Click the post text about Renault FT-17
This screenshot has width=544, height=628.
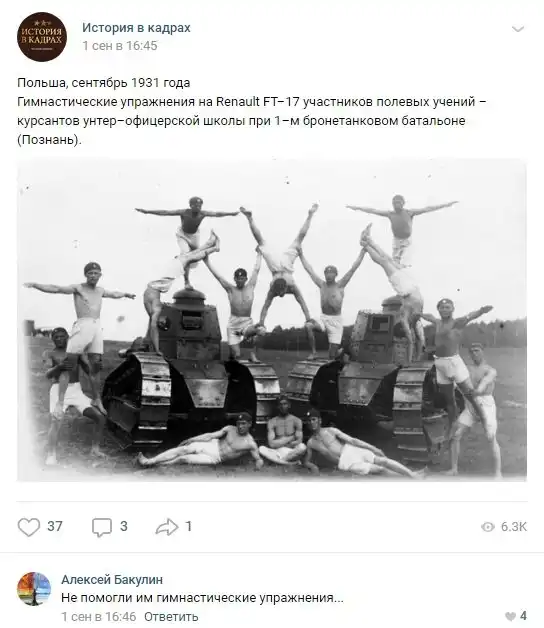point(252,111)
